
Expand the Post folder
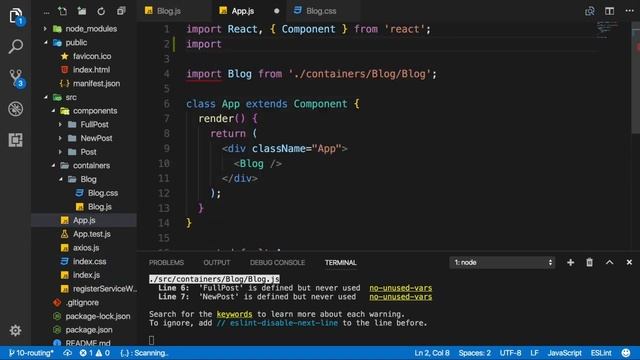point(84,152)
